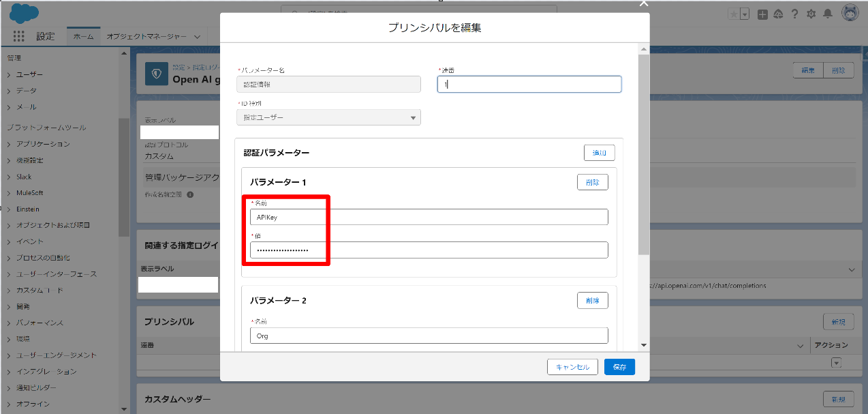Expand ユーザーインターフェース in the sidebar

click(x=9, y=274)
